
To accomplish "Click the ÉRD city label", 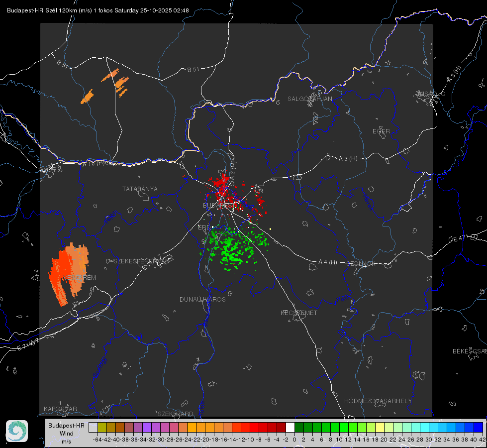I will click(204, 227).
